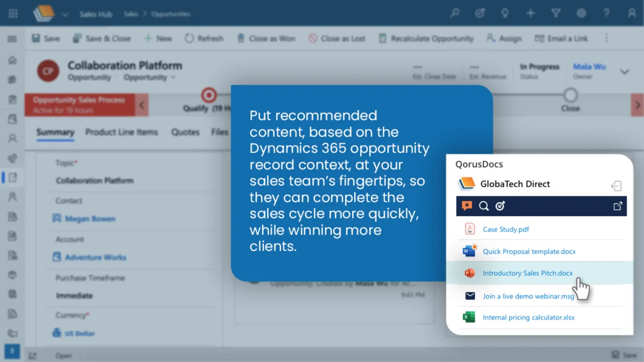Open the Opportunity form selector dropdown
Viewport: 644px width, 362px height.
point(150,77)
